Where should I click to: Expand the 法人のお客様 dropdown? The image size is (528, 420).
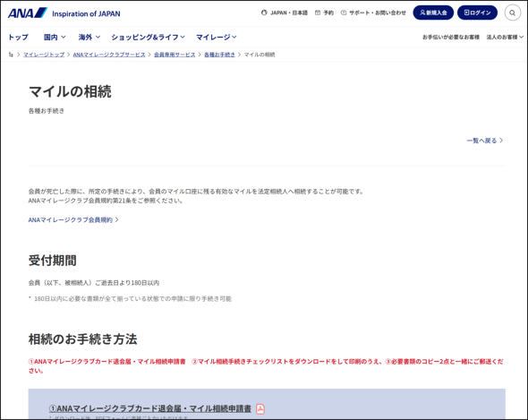click(x=505, y=37)
